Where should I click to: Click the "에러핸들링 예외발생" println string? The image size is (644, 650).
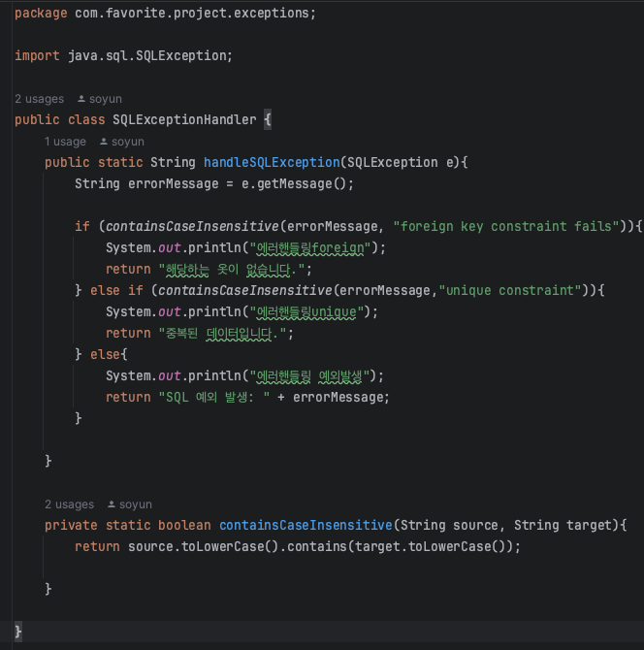coord(309,376)
